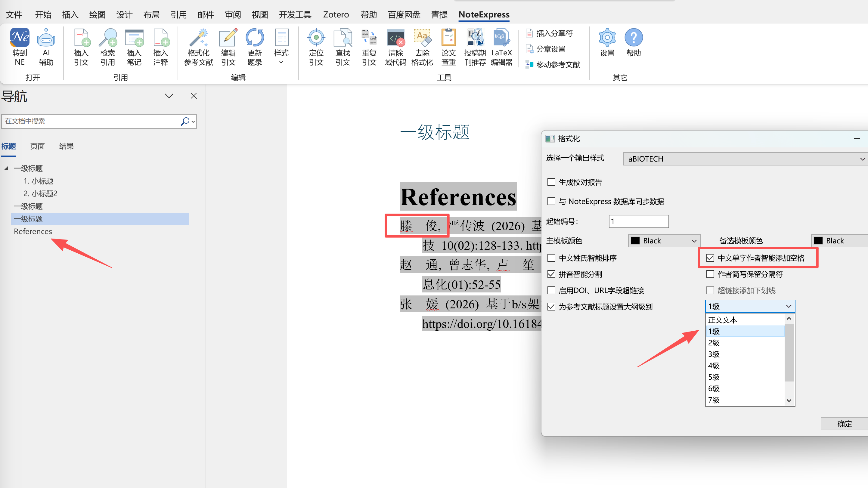Click the 插入注释 icon
The image size is (868, 488).
[x=160, y=46]
